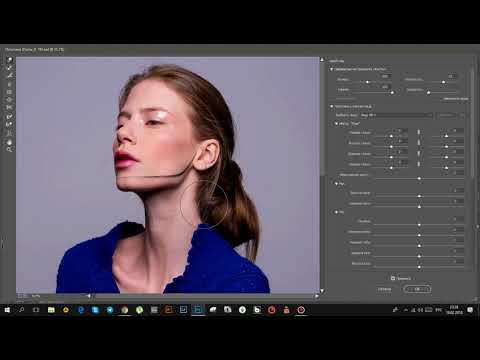Collapse the Brush Tool Options section

331,69
